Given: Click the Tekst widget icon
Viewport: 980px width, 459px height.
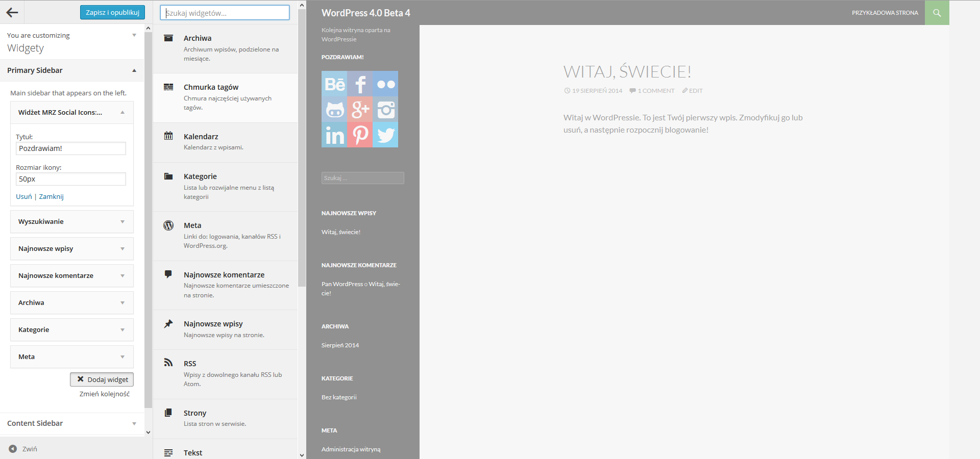Looking at the screenshot, I should 168,452.
